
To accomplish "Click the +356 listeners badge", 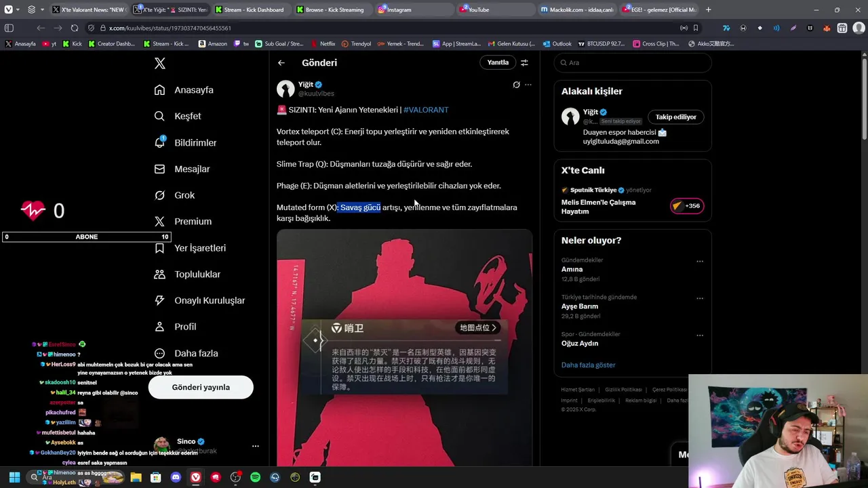I will 687,206.
